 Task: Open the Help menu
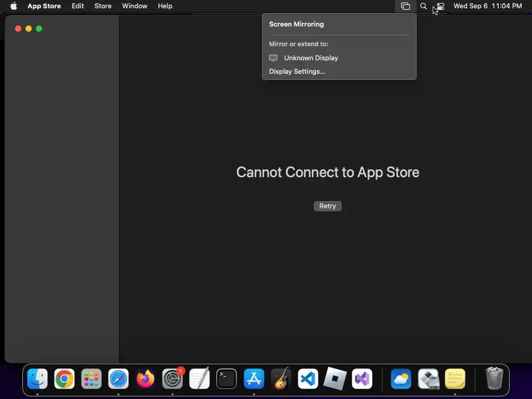[165, 6]
